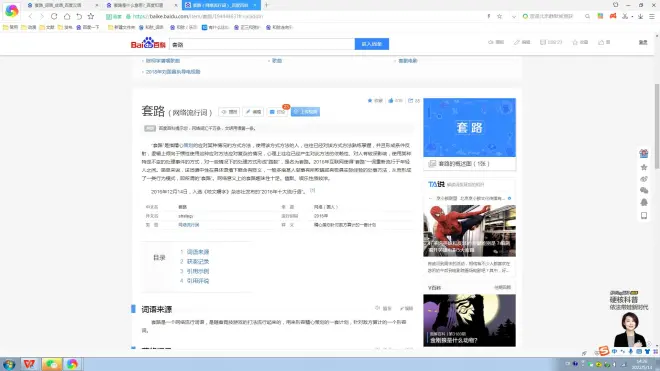Open the blue 套路 overview image

tap(469, 128)
